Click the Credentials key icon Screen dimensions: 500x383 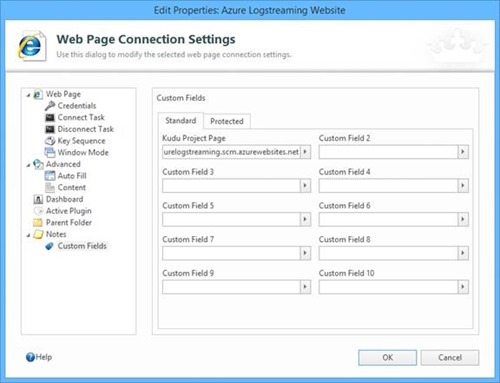click(50, 106)
